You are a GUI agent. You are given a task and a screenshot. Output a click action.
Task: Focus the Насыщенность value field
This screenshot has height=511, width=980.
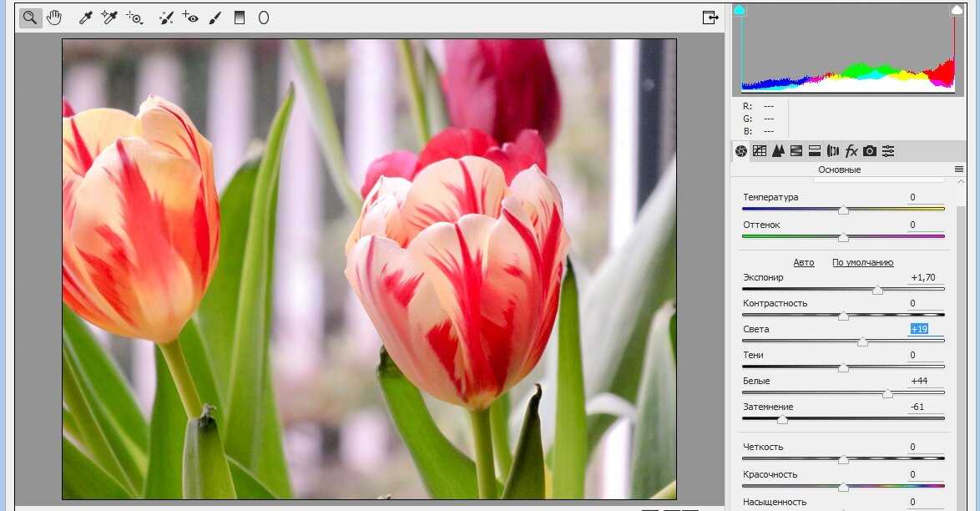926,503
